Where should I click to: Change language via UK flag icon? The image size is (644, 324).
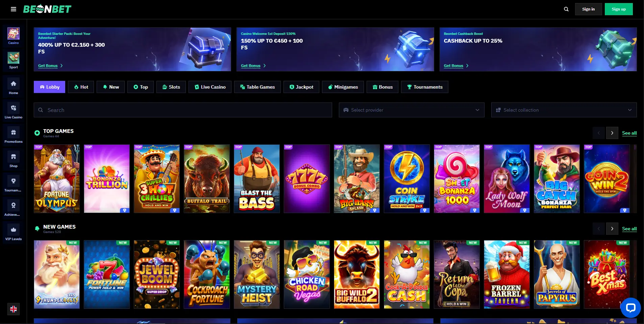point(14,309)
